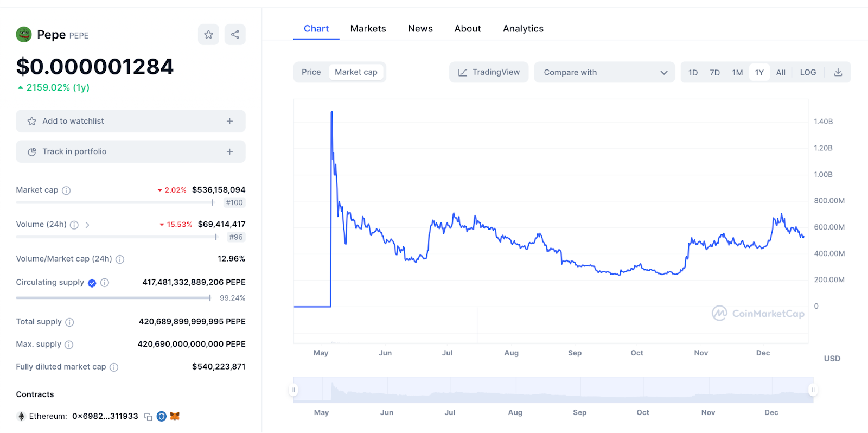Click the 12.96% Volume/Market cap value
The height and width of the screenshot is (433, 868).
point(232,259)
